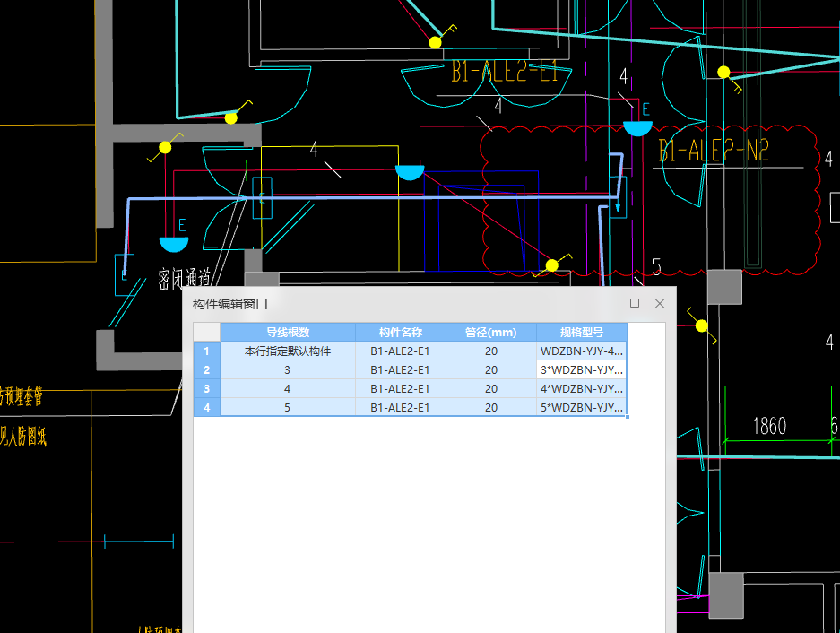Click the B1-ALE2-E1 drawing label
The height and width of the screenshot is (633, 840).
pyautogui.click(x=505, y=72)
